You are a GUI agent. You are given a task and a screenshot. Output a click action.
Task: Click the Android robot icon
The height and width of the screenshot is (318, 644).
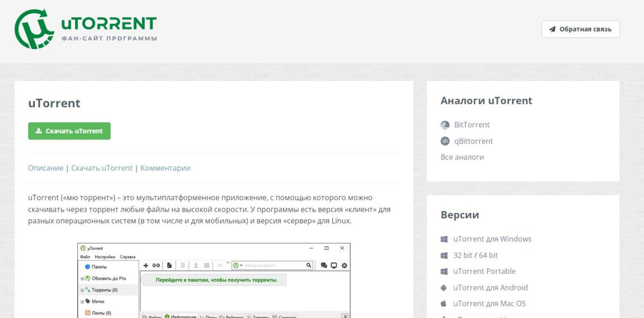(444, 287)
